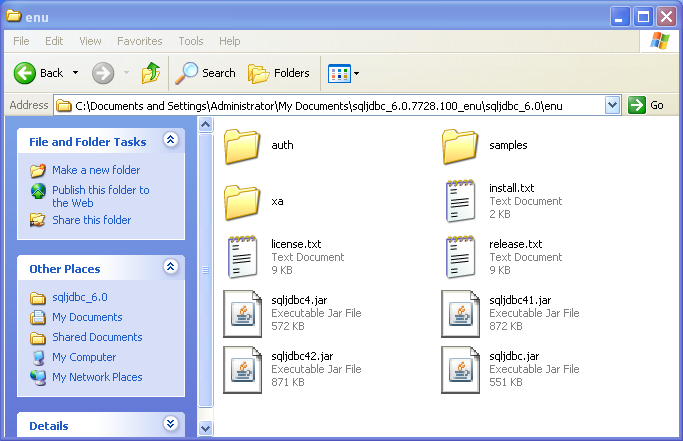Click Publish this folder to the Web
Image resolution: width=683 pixels, height=441 pixels.
pyautogui.click(x=101, y=197)
